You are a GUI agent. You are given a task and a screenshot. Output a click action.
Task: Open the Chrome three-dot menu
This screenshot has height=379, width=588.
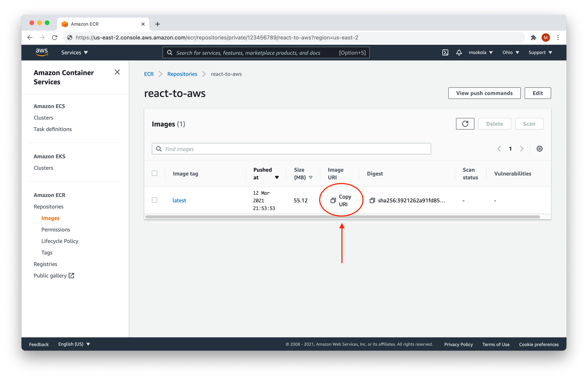point(558,38)
